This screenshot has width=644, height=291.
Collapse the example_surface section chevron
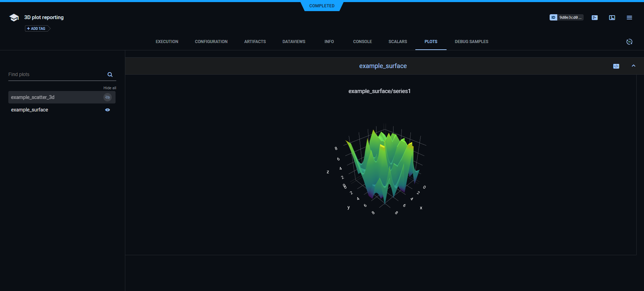pos(633,66)
